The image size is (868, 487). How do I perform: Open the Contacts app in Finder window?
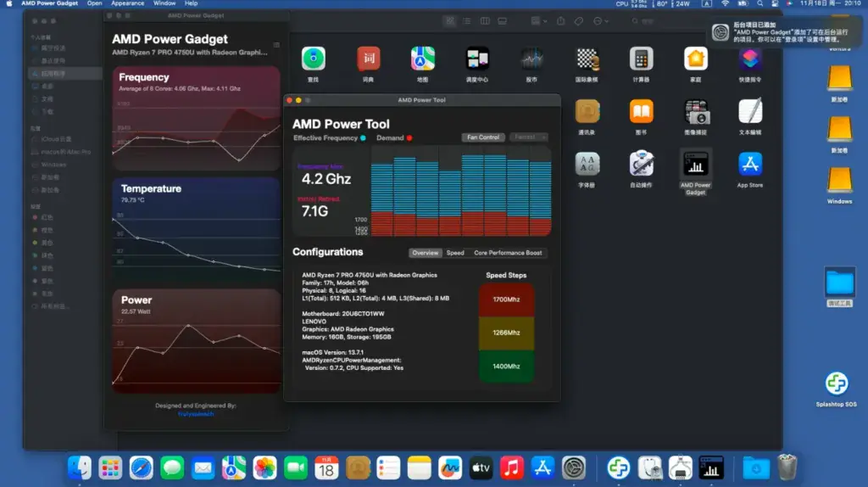point(587,111)
